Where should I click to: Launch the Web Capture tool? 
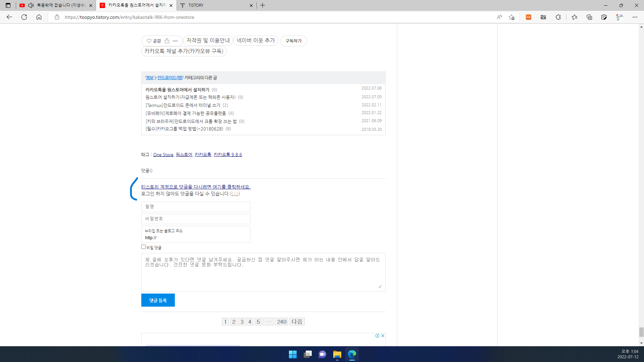(x=603, y=17)
